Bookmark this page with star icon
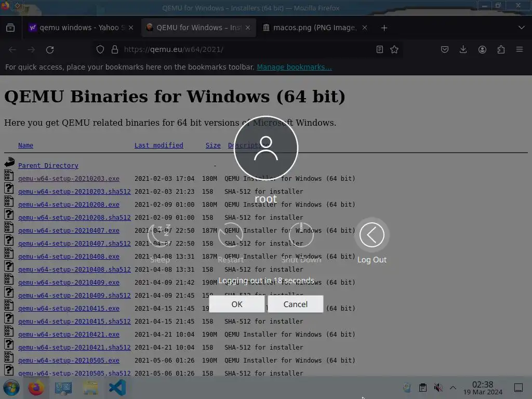Viewport: 532px width, 399px height. coord(394,49)
